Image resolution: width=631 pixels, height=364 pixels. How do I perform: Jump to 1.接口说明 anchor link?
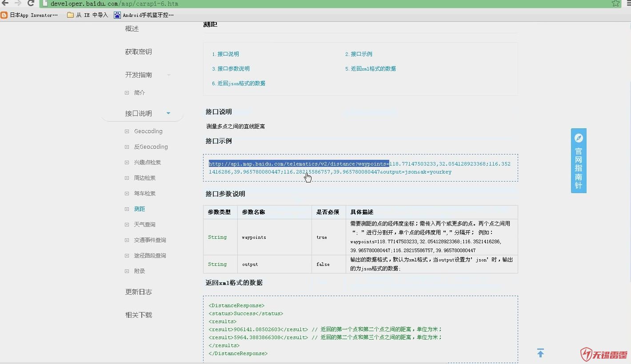(x=225, y=54)
